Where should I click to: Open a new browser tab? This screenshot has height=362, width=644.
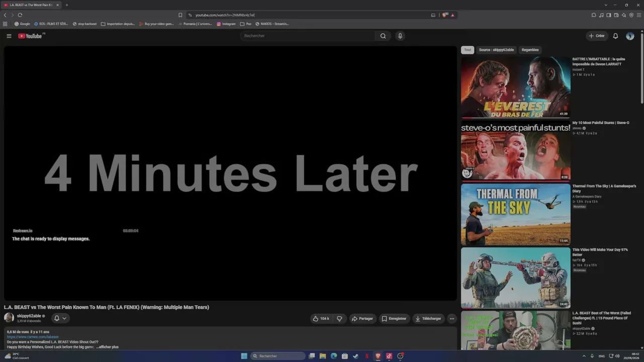click(66, 5)
